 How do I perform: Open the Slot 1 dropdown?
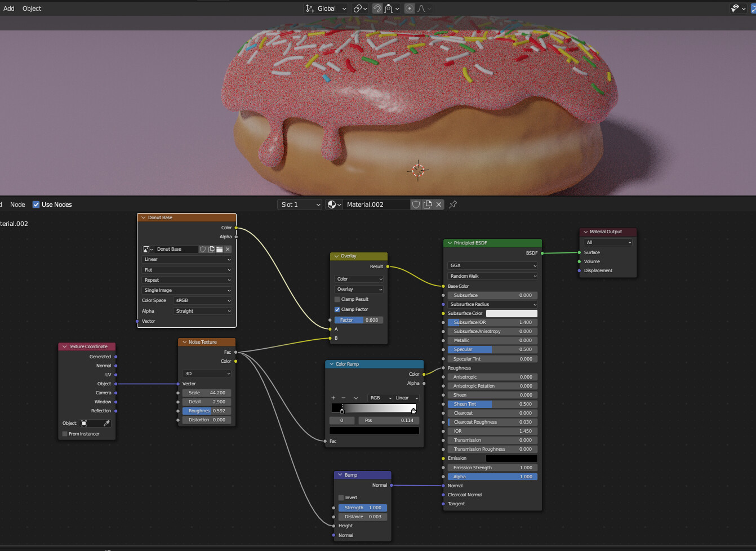tap(300, 205)
